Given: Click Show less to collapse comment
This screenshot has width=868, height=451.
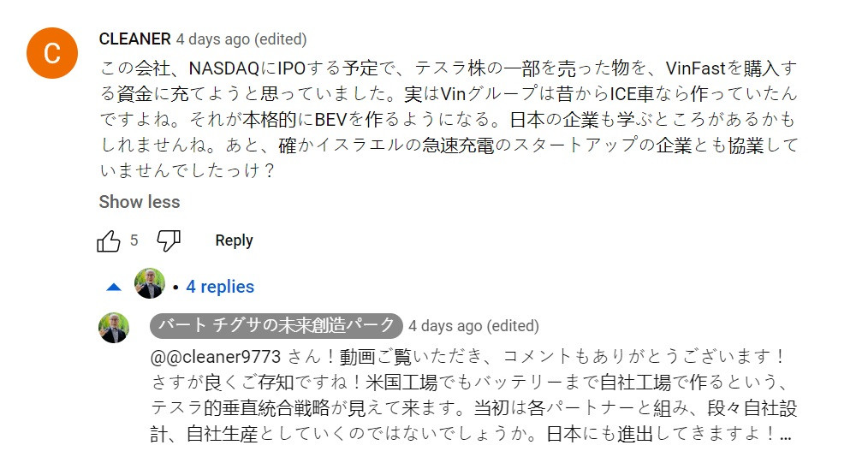Looking at the screenshot, I should tap(139, 202).
